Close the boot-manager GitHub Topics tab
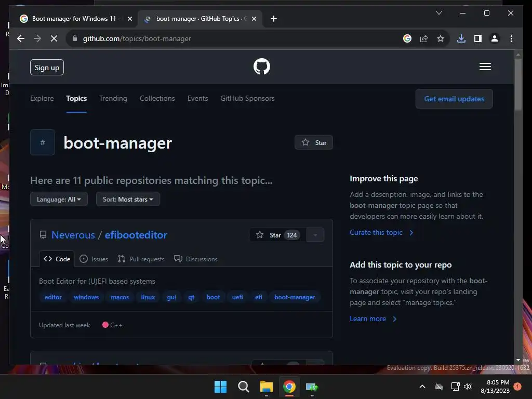The image size is (532, 399). click(254, 19)
